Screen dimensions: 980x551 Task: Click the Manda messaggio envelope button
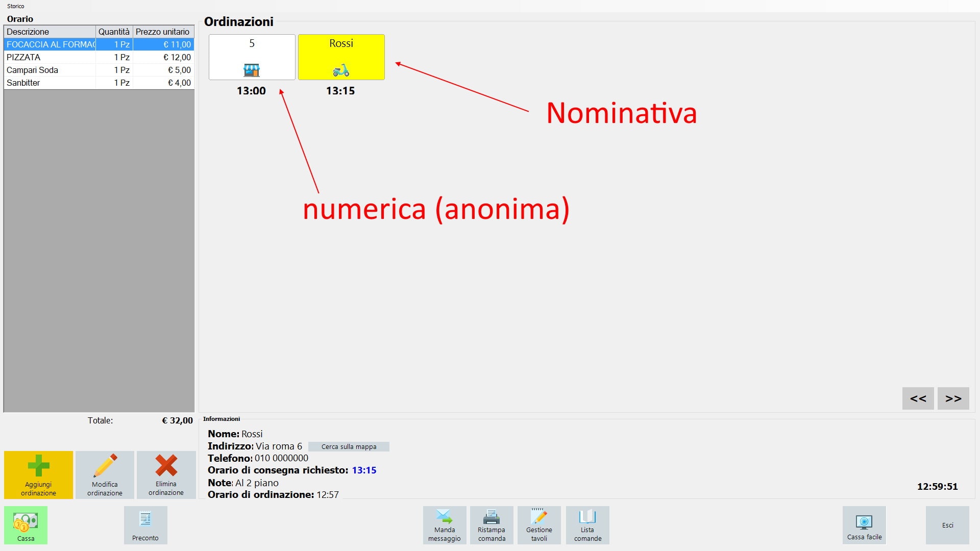(445, 525)
